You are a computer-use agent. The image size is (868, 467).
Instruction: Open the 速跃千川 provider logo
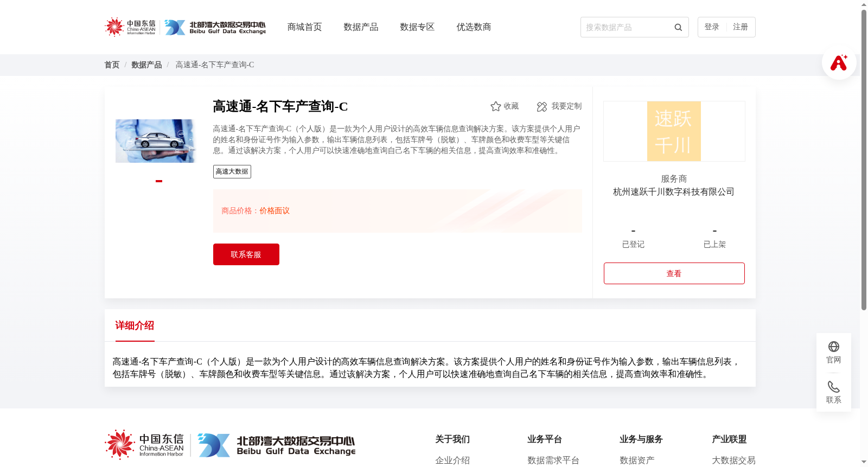[674, 131]
